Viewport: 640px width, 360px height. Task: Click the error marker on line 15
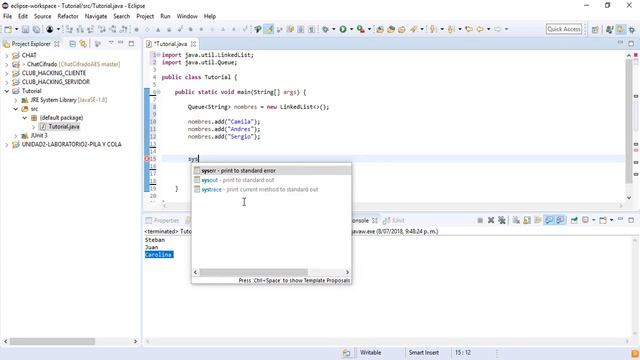(147, 159)
